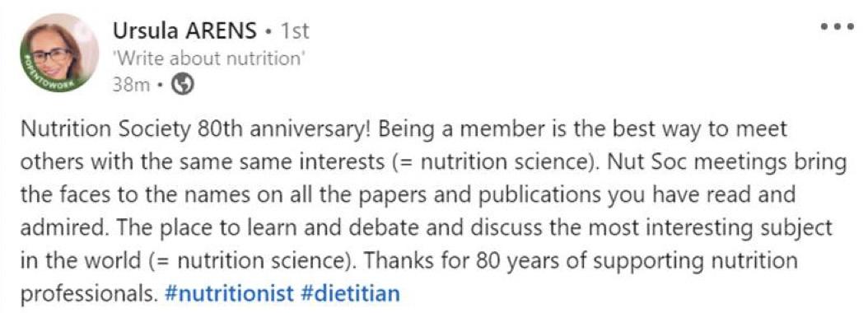The height and width of the screenshot is (313, 868).
Task: Click 'Nutrition Society 80th anniversary!' opening text
Action: [x=198, y=129]
